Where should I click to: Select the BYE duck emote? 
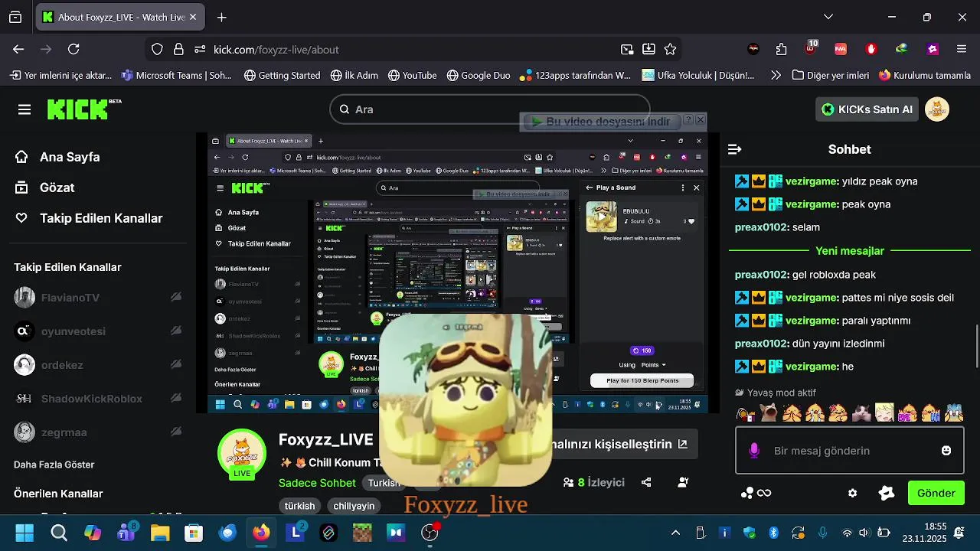(907, 413)
